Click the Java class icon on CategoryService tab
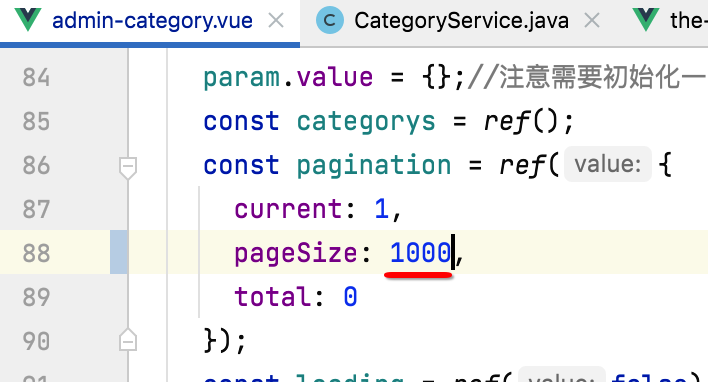708x382 pixels. point(330,21)
